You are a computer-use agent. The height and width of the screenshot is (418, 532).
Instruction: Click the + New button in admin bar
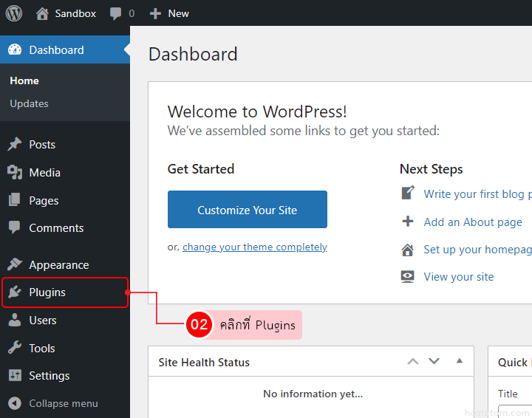click(169, 13)
